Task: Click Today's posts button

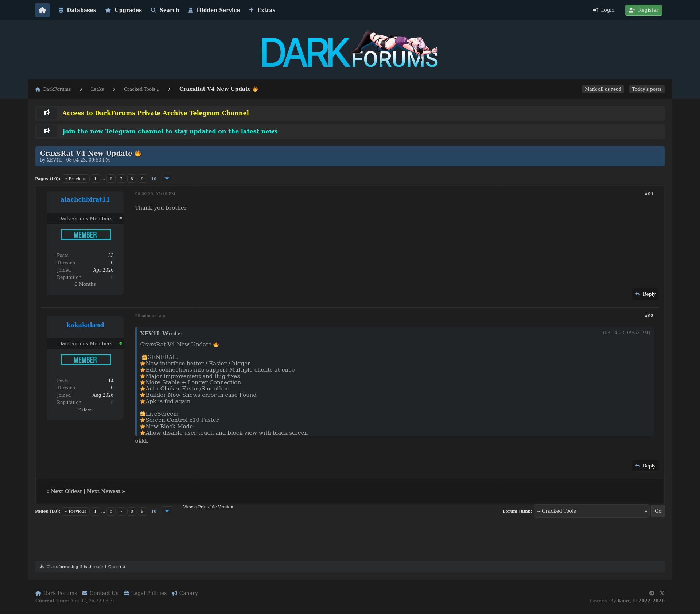Action: point(647,89)
